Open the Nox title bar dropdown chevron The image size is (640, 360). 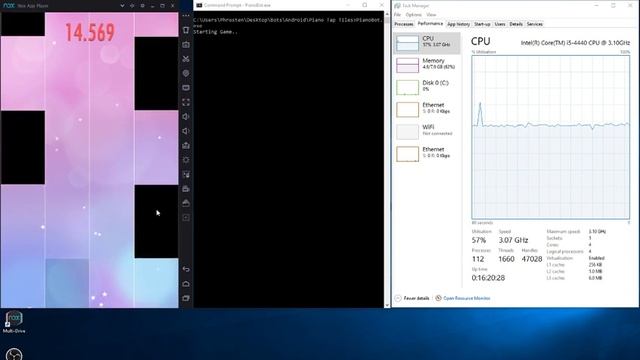[x=122, y=6]
